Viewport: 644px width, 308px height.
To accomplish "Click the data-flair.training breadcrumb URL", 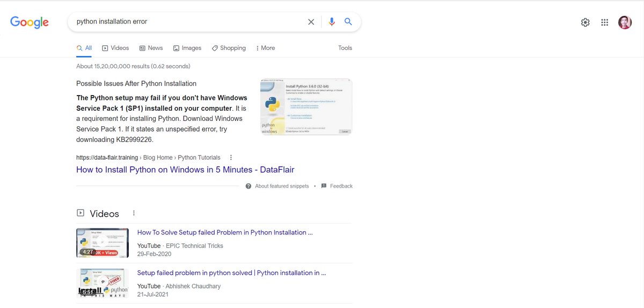I will point(148,157).
